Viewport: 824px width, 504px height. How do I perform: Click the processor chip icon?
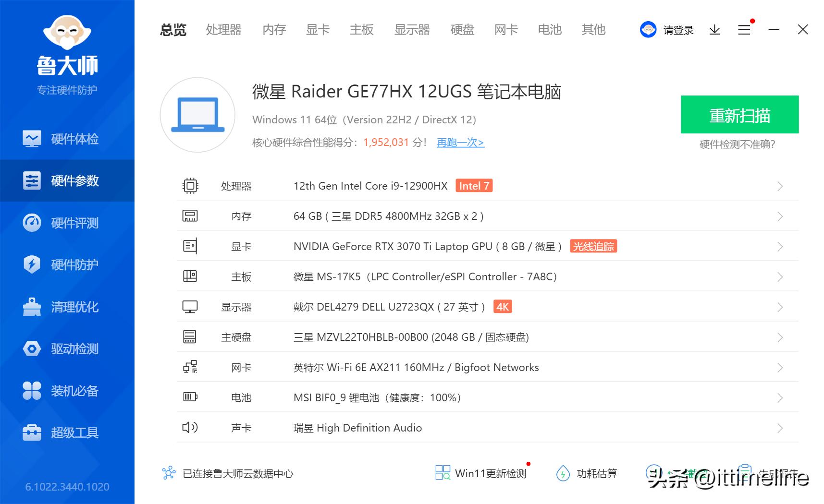tap(190, 186)
